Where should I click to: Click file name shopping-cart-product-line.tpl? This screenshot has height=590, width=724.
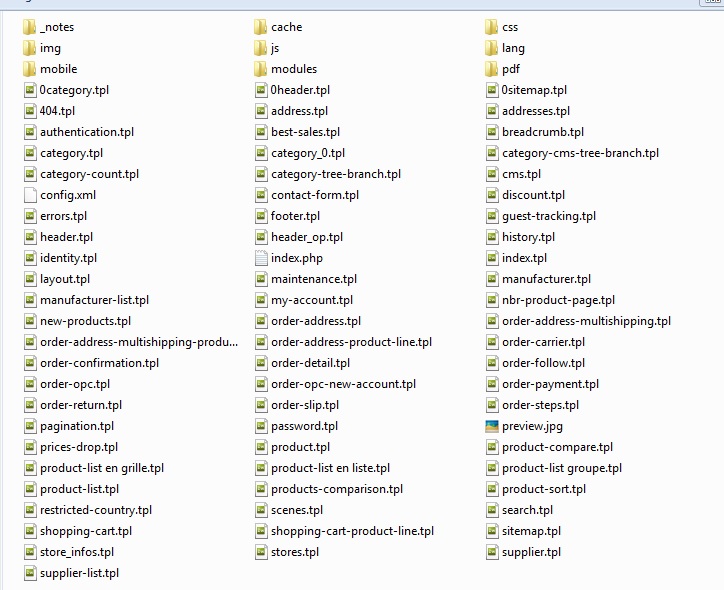pos(352,531)
